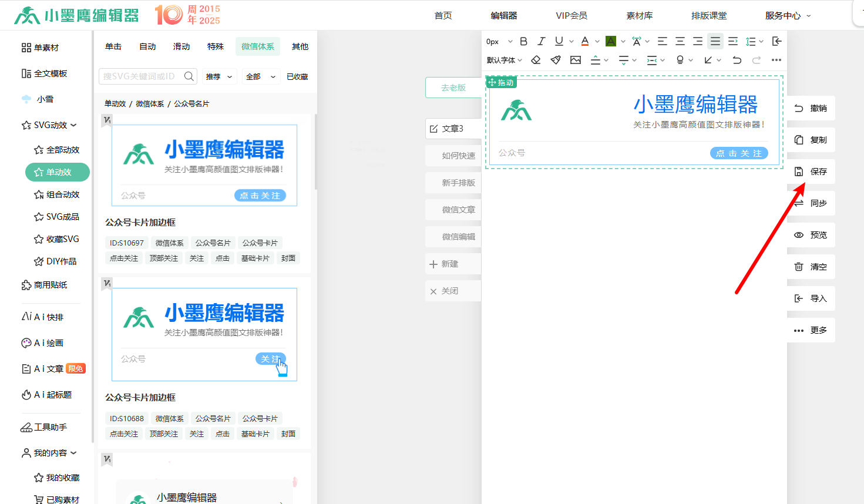The height and width of the screenshot is (504, 864).
Task: Open the 默认字体 font family dropdown
Action: [504, 60]
